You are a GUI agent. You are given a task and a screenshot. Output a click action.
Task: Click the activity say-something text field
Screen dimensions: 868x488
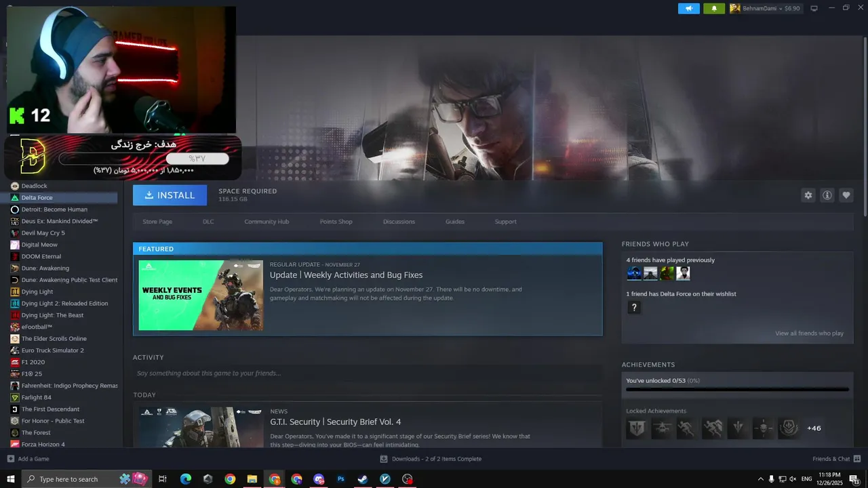pos(368,373)
